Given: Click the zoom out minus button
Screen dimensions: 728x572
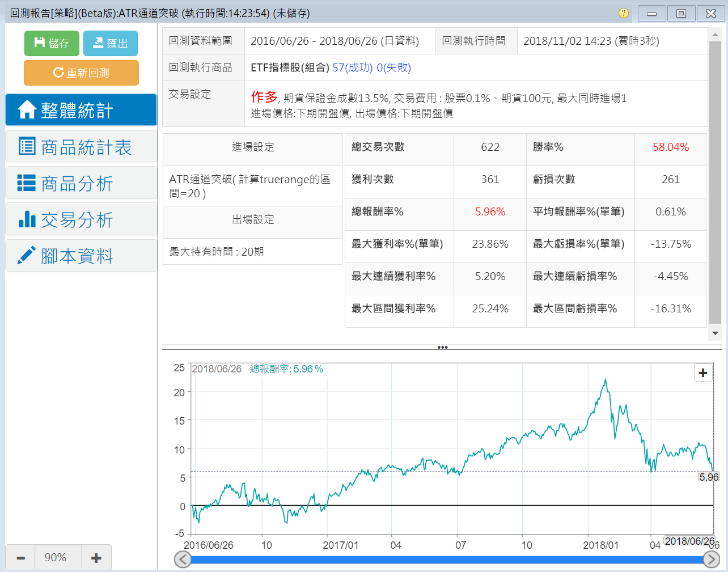Looking at the screenshot, I should pyautogui.click(x=21, y=558).
